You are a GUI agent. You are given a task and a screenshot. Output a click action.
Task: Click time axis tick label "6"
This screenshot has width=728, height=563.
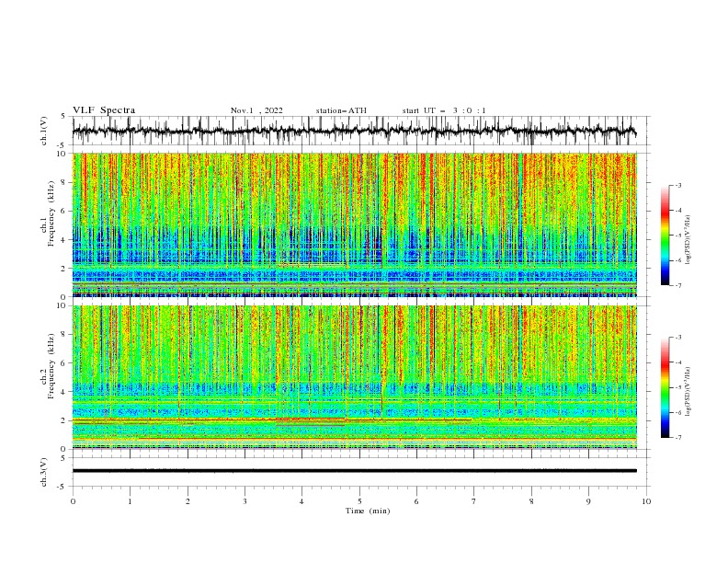tap(416, 501)
